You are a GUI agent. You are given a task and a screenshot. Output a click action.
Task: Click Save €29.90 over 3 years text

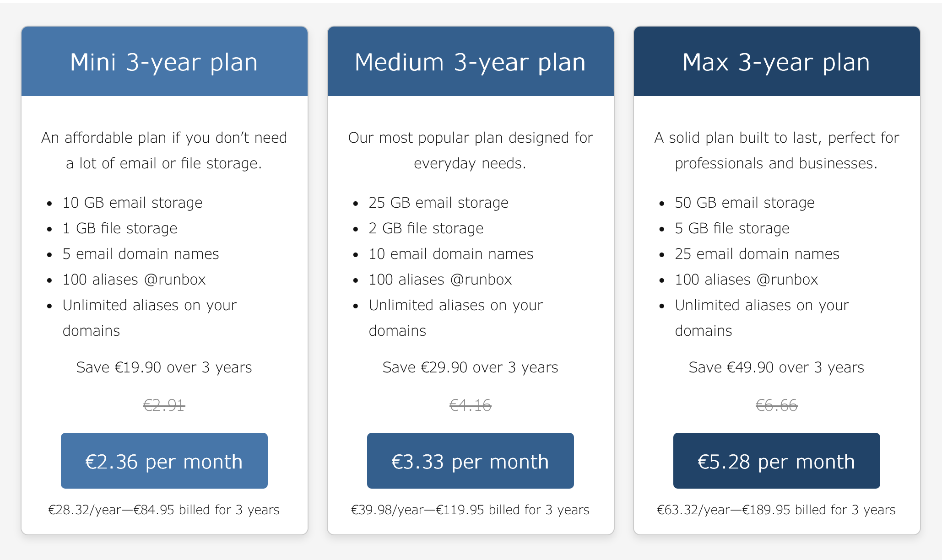[470, 366]
